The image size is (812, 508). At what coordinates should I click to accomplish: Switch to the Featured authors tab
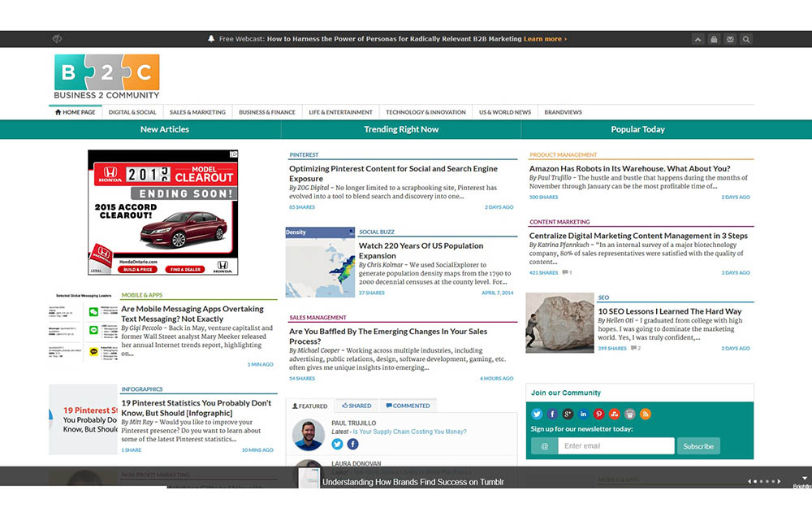[x=309, y=406]
